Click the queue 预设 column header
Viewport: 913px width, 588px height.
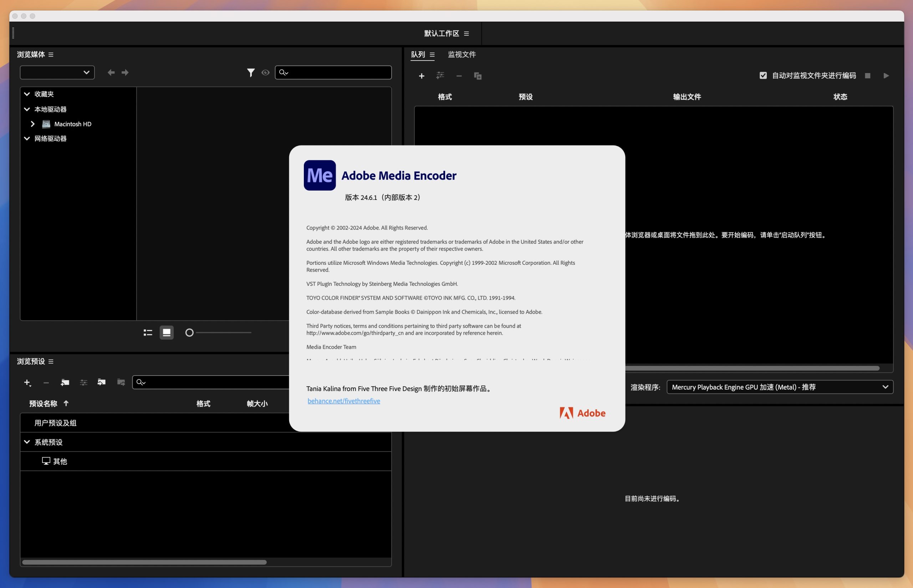pyautogui.click(x=526, y=97)
